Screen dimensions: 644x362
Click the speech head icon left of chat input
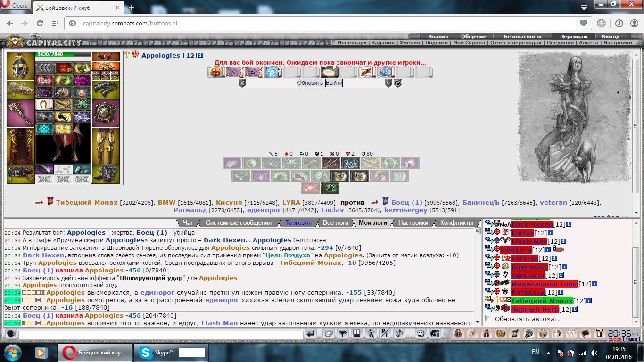click(10, 334)
